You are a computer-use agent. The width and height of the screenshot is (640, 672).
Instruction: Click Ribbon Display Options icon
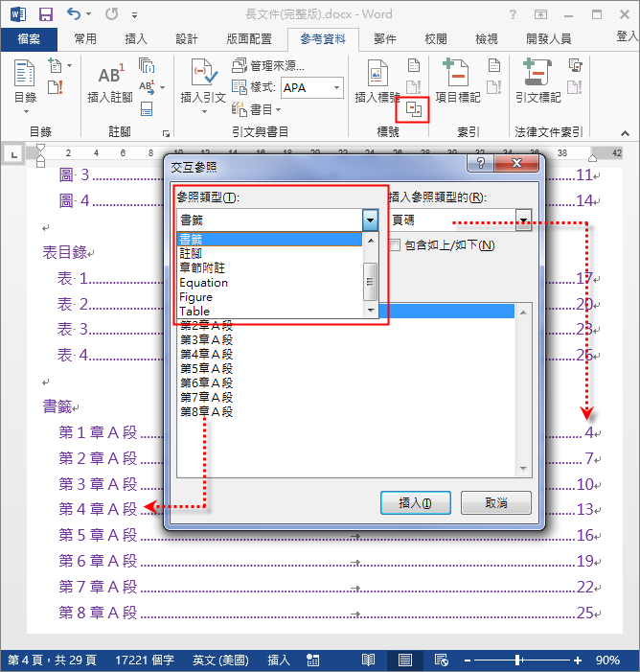pos(540,14)
